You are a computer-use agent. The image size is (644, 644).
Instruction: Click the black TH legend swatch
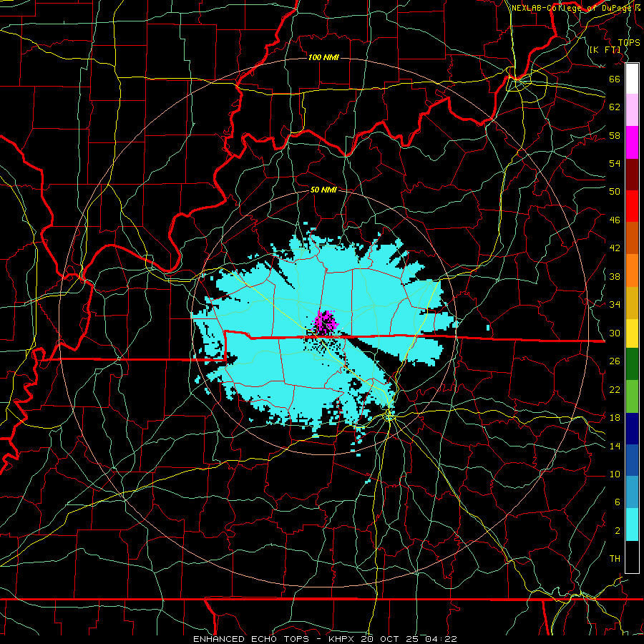[632, 557]
